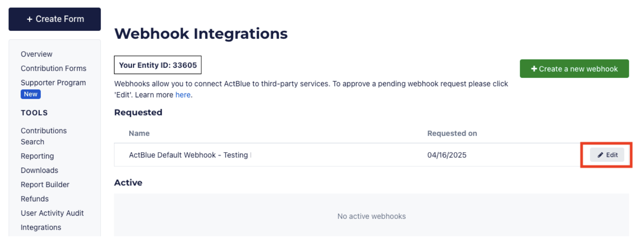
Task: Click the Requested on column header
Action: click(452, 133)
